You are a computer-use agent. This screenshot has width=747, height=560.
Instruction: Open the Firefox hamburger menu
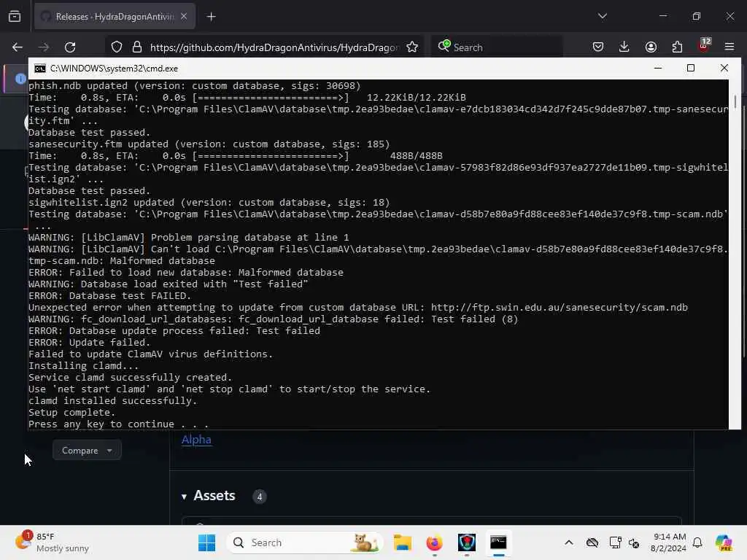729,47
